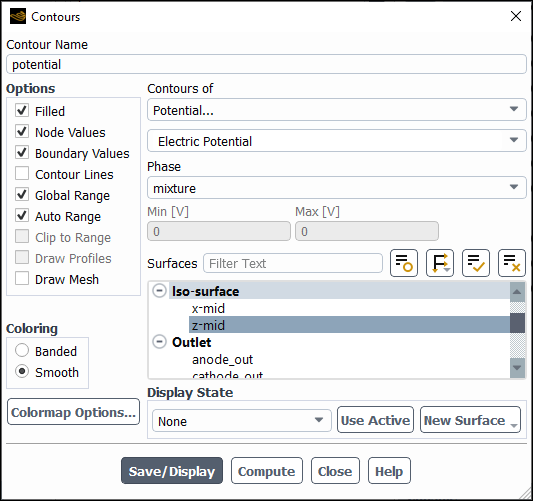Collapse the Outlet tree group
Image resolution: width=533 pixels, height=501 pixels.
click(159, 342)
